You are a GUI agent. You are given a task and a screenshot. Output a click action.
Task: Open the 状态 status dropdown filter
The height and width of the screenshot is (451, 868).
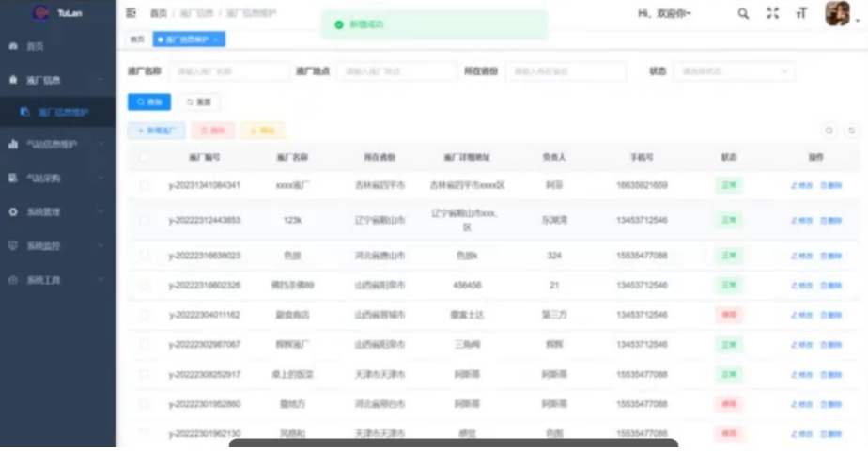pyautogui.click(x=734, y=71)
